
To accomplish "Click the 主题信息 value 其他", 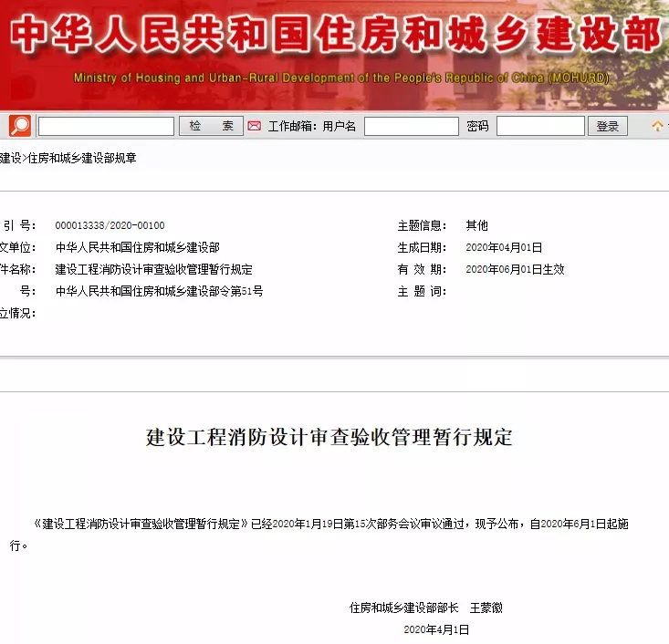I will pos(476,225).
